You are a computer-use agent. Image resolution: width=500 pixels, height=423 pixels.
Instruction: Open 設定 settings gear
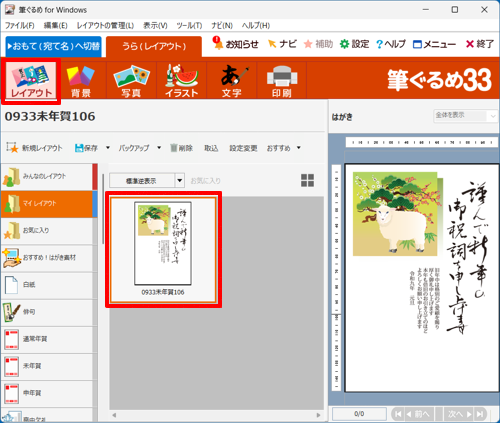[x=354, y=44]
